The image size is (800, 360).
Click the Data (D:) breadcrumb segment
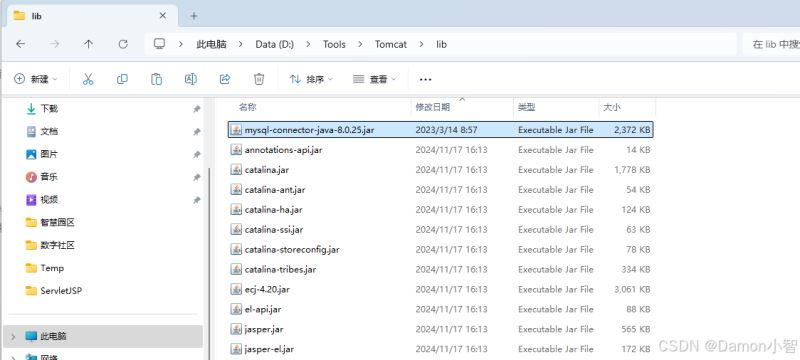click(x=274, y=44)
